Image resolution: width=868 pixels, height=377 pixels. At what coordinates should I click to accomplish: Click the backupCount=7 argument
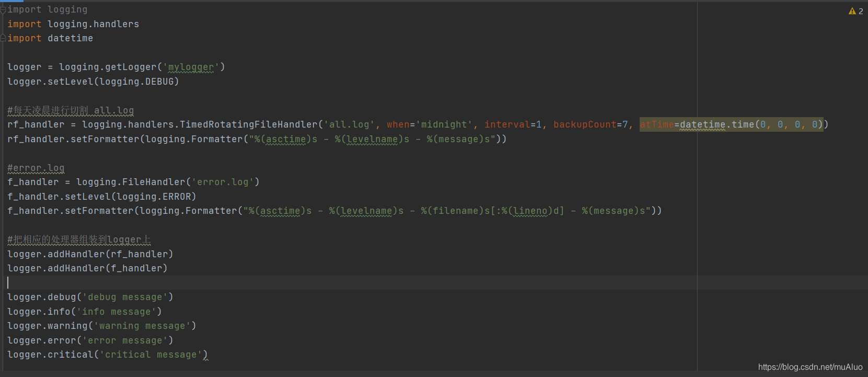point(591,124)
